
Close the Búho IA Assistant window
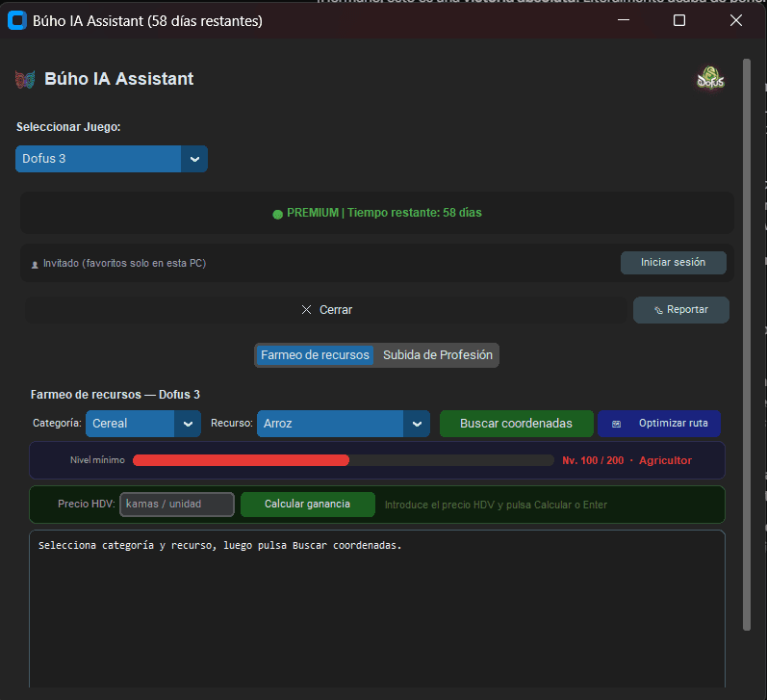click(735, 20)
